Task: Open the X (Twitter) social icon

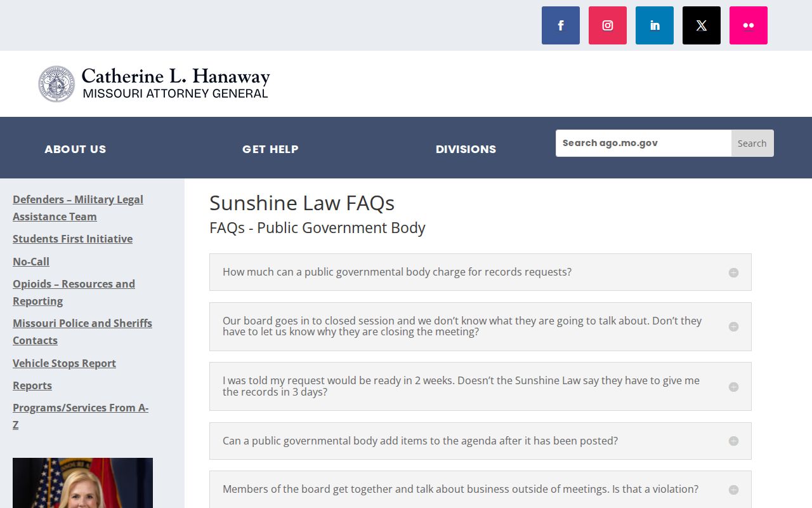Action: coord(702,25)
